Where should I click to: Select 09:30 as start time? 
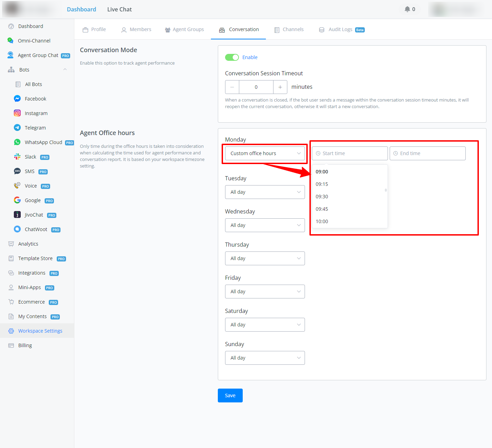click(350, 197)
